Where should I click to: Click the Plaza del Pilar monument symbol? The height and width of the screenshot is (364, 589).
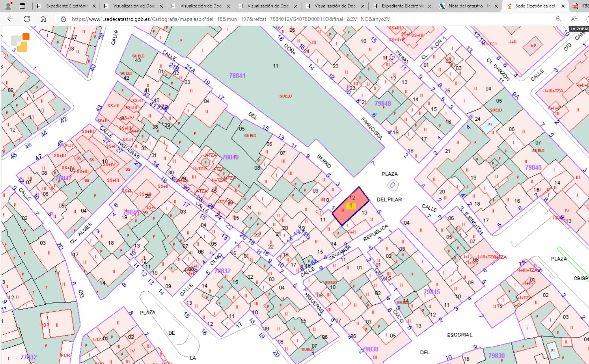click(392, 185)
